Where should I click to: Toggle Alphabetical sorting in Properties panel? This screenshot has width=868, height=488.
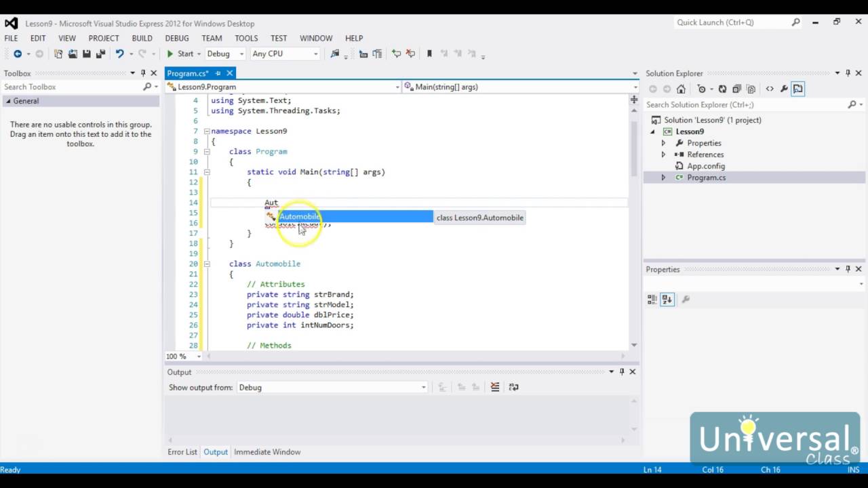point(667,299)
